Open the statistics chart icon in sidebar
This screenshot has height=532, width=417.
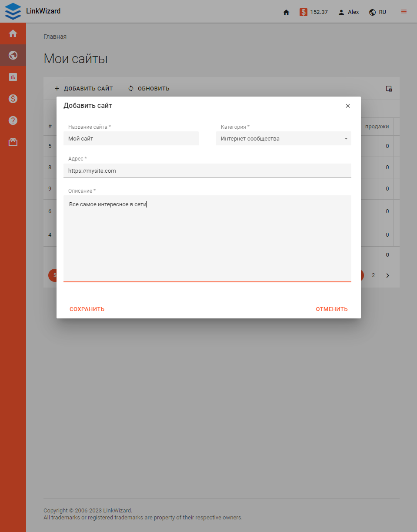(x=13, y=77)
